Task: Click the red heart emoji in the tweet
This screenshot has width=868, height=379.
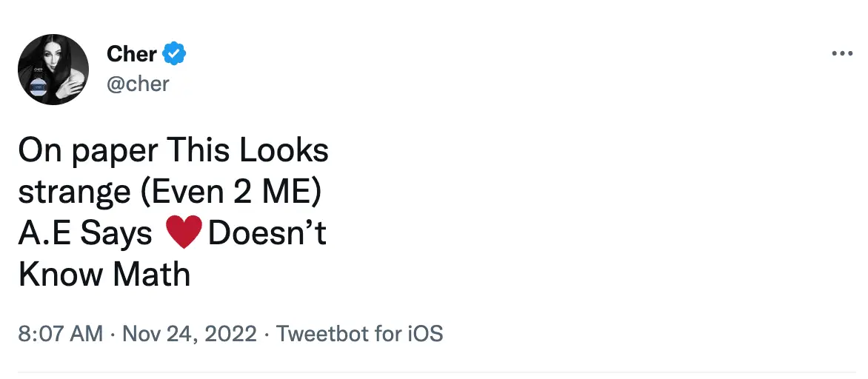Action: pyautogui.click(x=184, y=234)
